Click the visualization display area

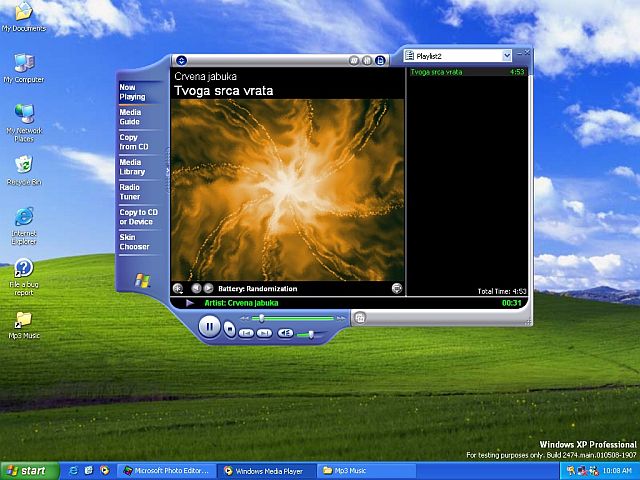(287, 190)
